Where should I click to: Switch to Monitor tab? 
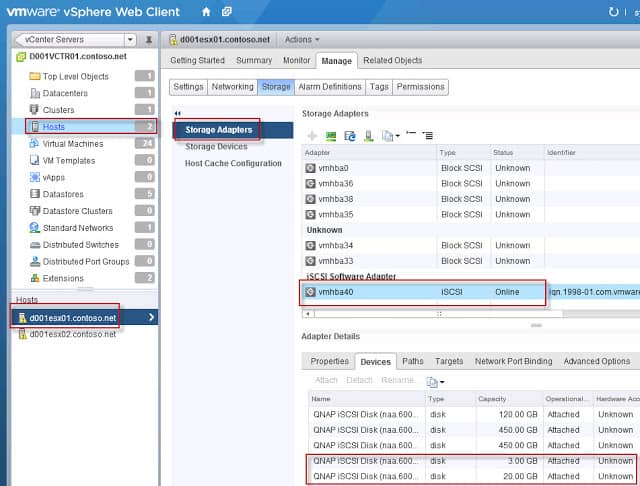click(297, 60)
